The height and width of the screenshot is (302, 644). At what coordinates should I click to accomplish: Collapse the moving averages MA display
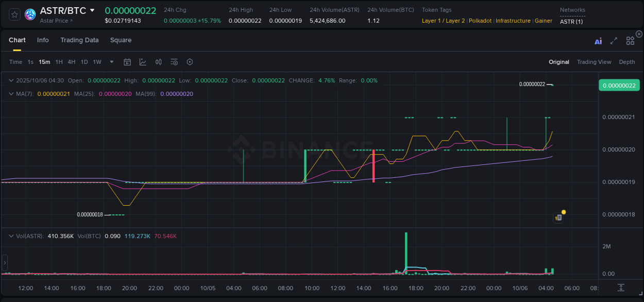[11, 94]
